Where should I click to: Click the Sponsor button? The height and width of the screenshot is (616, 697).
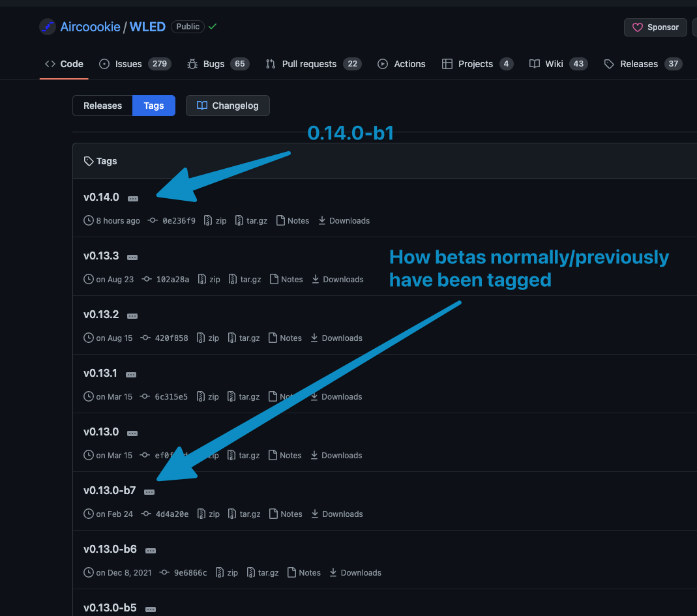click(x=655, y=27)
